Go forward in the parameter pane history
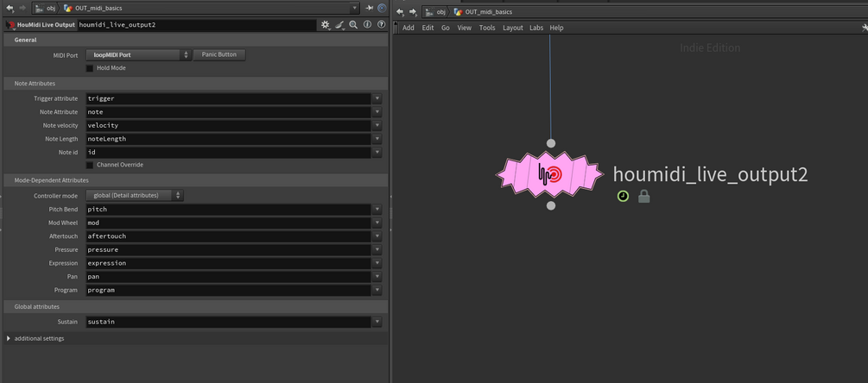Screen dimensions: 868x383 click(22, 9)
